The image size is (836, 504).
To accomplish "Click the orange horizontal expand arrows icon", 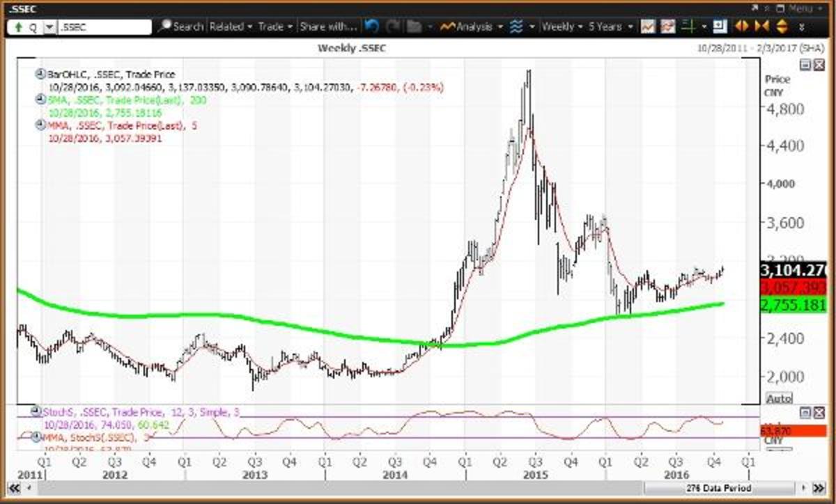I will pos(742,26).
